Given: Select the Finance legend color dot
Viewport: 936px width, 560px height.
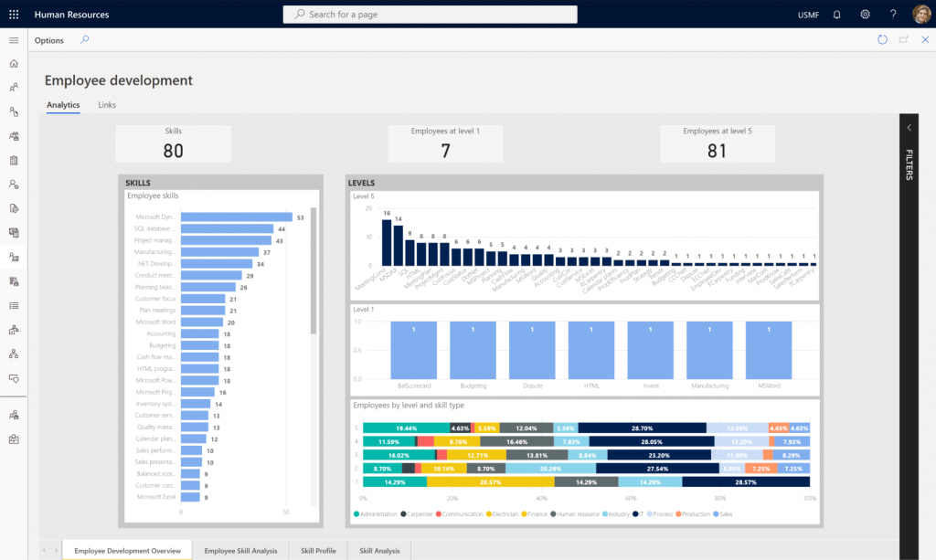Looking at the screenshot, I should coord(523,513).
